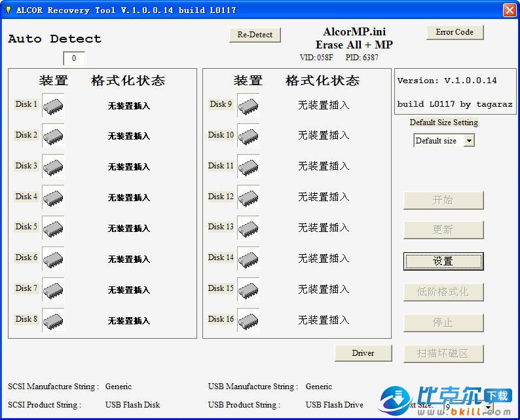Viewport: 520px width, 420px height.
Task: Select the Disk 12 chip icon
Action: (248, 197)
